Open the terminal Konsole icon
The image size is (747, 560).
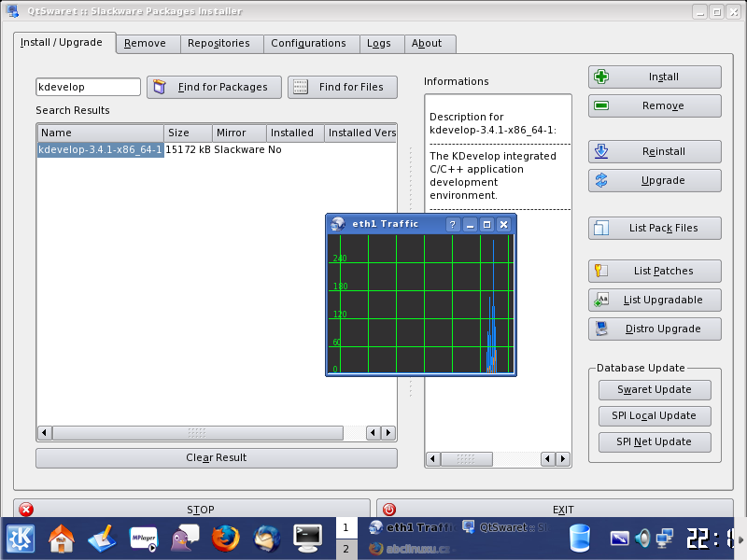point(307,539)
